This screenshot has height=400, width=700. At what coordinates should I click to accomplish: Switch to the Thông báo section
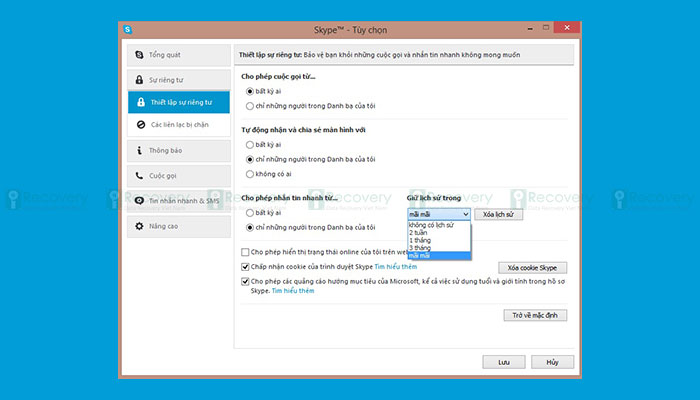(179, 150)
